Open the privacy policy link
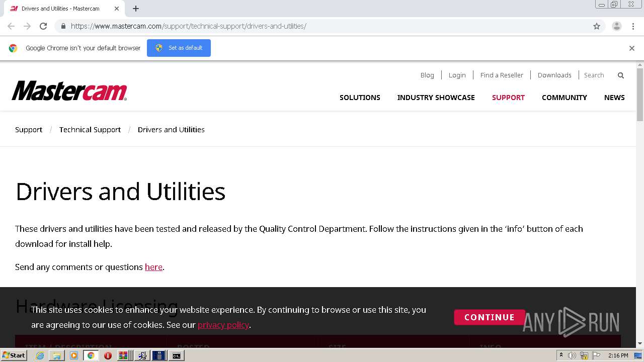The height and width of the screenshot is (362, 644). click(x=223, y=325)
